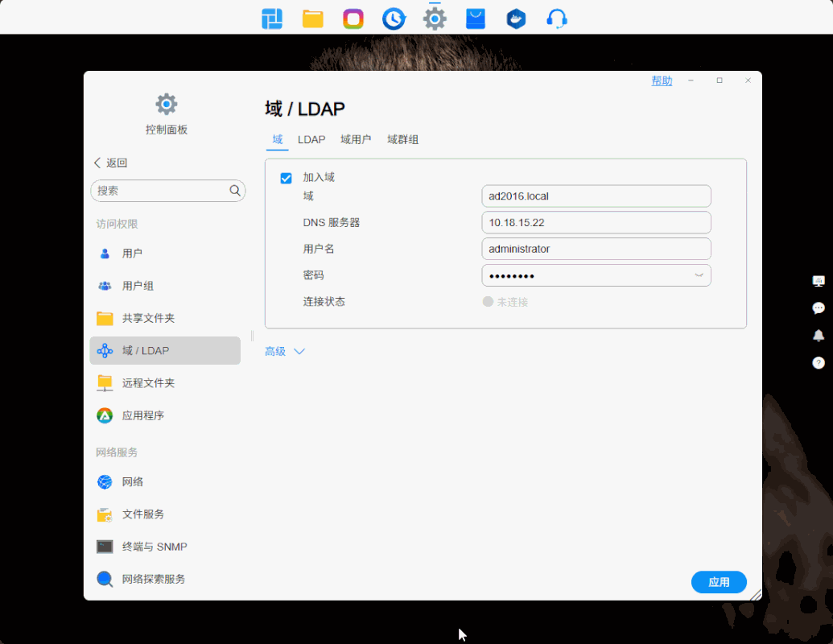Select 远程文件夹 sidebar entry
Screen dimensions: 833x644
(x=165, y=383)
